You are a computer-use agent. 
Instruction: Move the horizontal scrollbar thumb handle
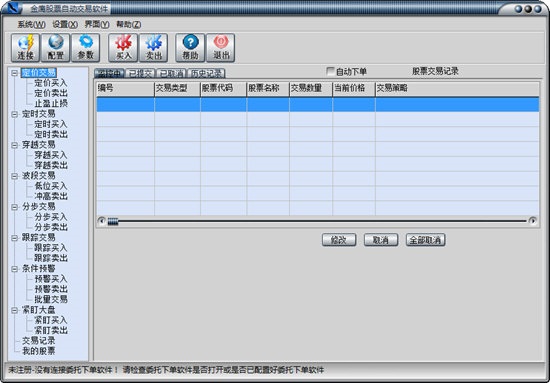click(113, 221)
